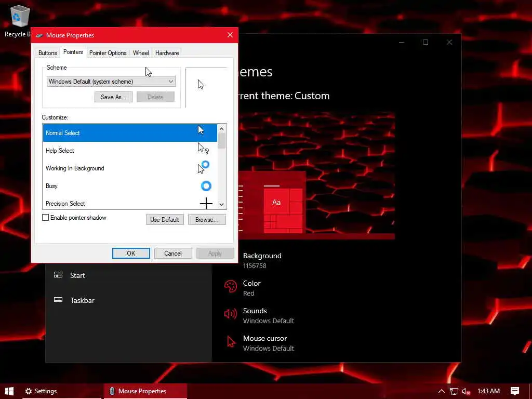Close the Mouse Properties dialog
This screenshot has height=399, width=532.
point(230,35)
